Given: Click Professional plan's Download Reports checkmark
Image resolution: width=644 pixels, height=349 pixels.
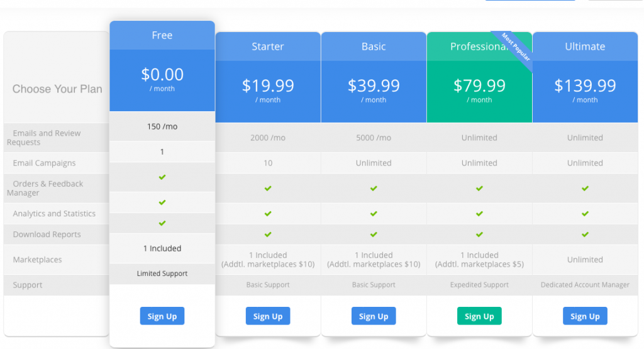Looking at the screenshot, I should pos(479,235).
